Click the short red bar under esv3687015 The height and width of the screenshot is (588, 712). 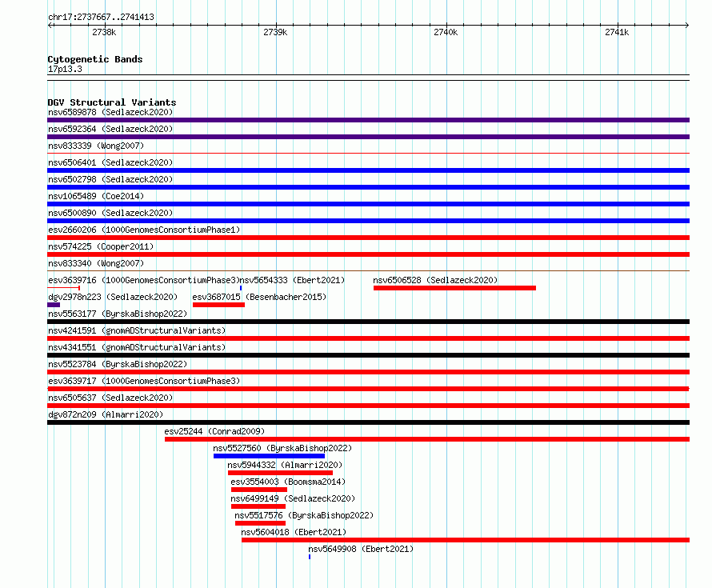pos(218,305)
